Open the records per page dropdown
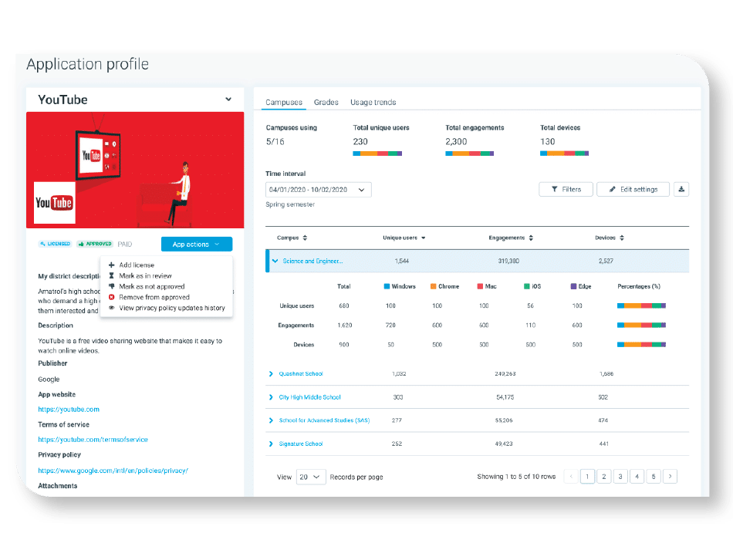Viewport: 733px width, 560px height. pyautogui.click(x=311, y=477)
